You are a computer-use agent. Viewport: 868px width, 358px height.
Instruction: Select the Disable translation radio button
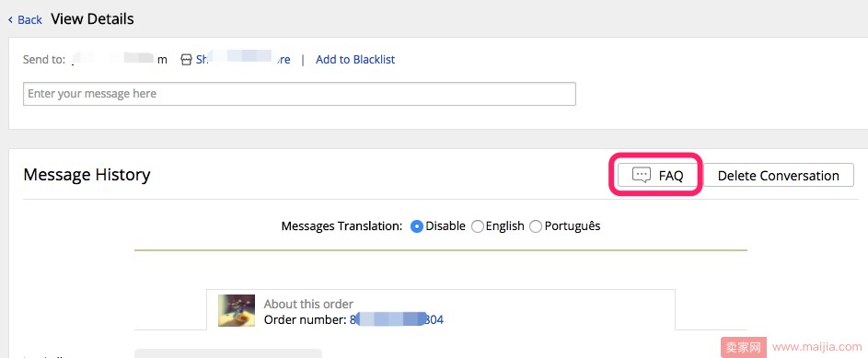click(x=417, y=226)
